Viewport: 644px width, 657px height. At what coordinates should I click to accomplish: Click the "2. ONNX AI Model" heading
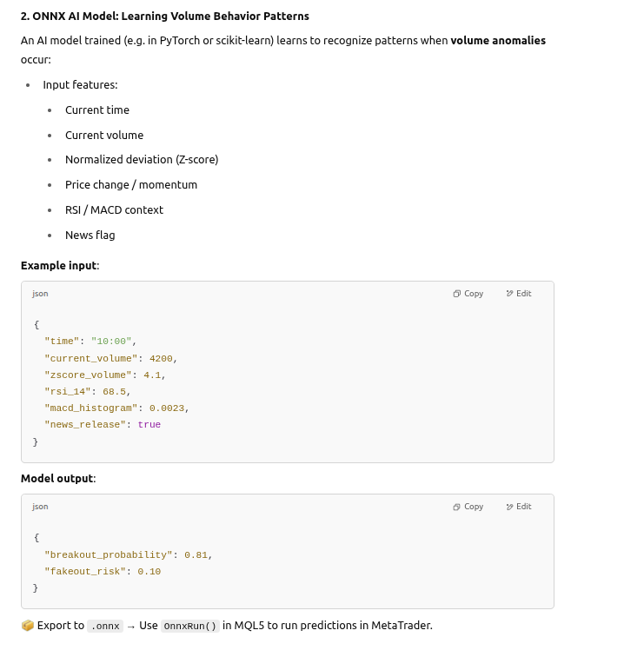coord(164,17)
